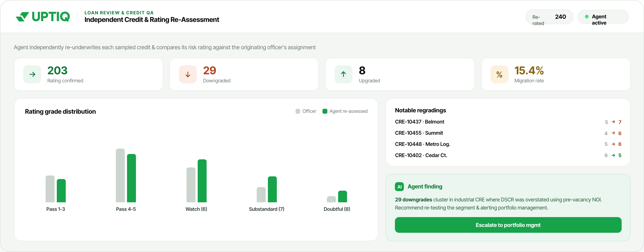Select the 8 Upgraded card

(400, 74)
